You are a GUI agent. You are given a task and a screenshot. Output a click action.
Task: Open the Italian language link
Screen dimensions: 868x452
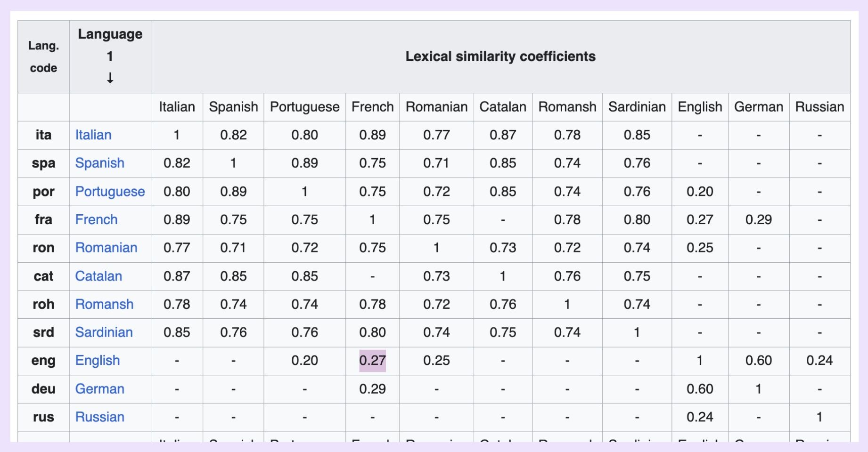coord(93,135)
